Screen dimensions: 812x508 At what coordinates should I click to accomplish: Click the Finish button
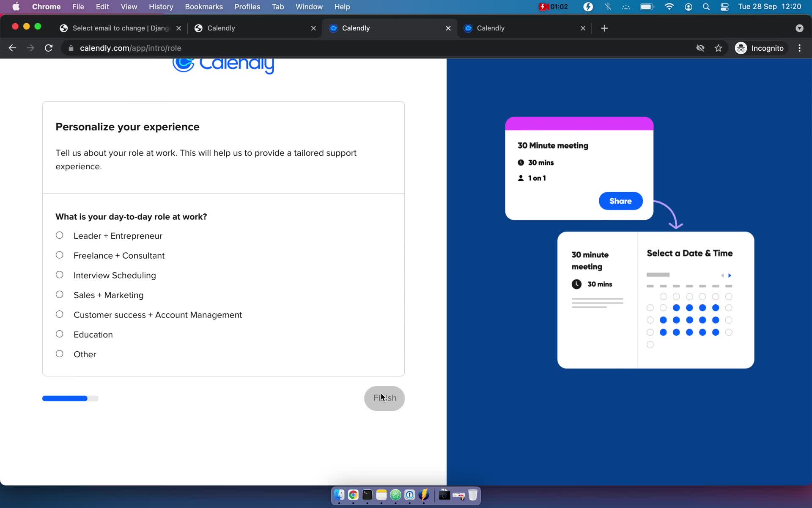point(385,398)
